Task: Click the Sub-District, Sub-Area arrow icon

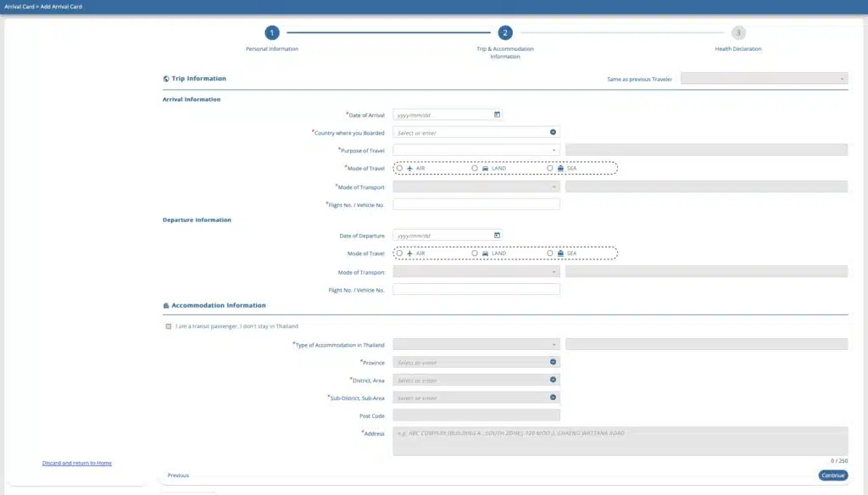Action: pyautogui.click(x=553, y=398)
